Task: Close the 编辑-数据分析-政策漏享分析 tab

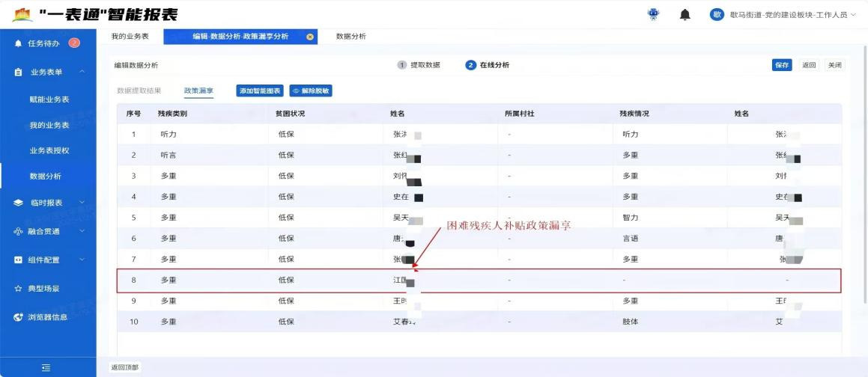Action: pyautogui.click(x=310, y=37)
